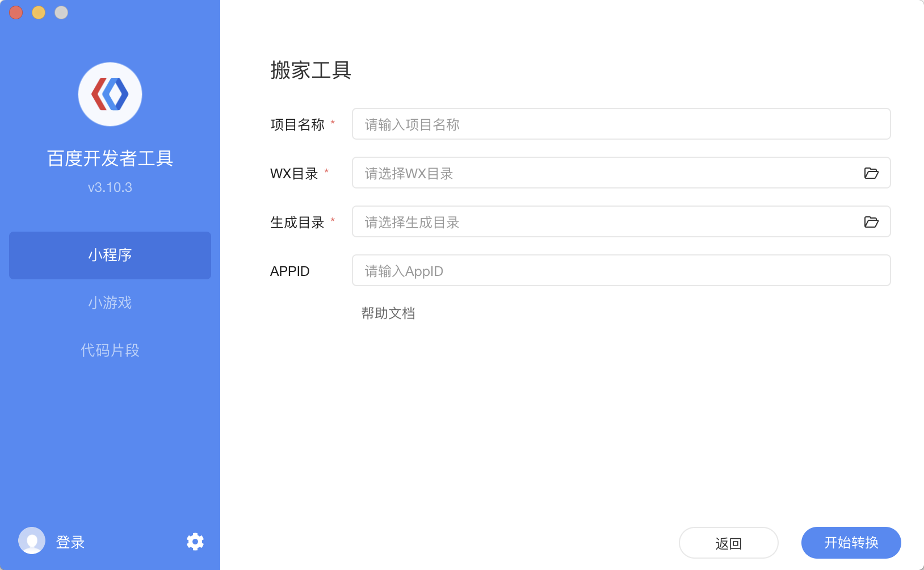924x570 pixels.
Task: Open folder picker for WX目录
Action: [x=871, y=173]
